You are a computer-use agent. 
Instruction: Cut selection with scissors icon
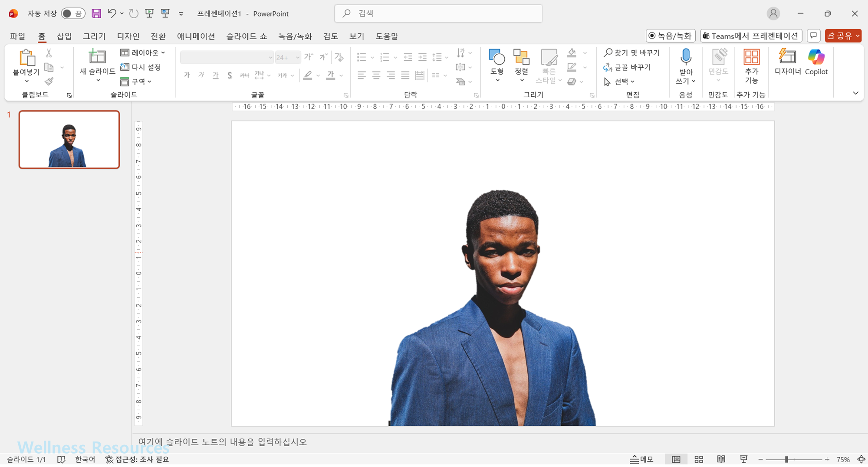(49, 53)
